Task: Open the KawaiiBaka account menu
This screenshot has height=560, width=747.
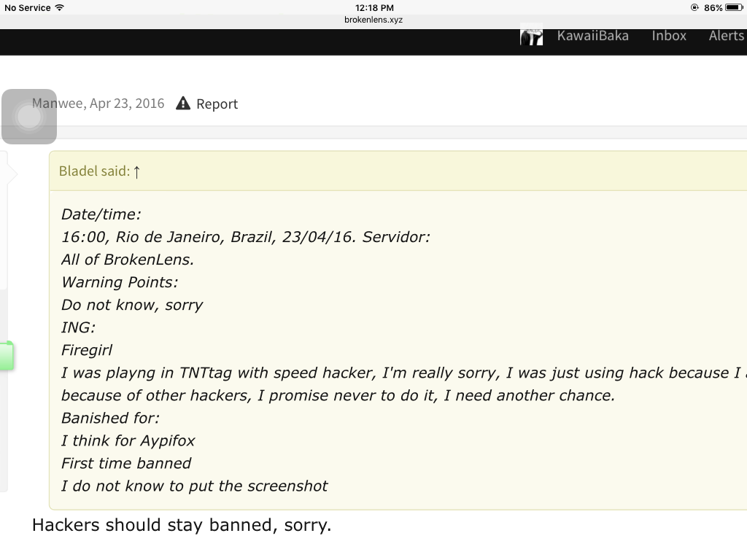Action: tap(592, 36)
